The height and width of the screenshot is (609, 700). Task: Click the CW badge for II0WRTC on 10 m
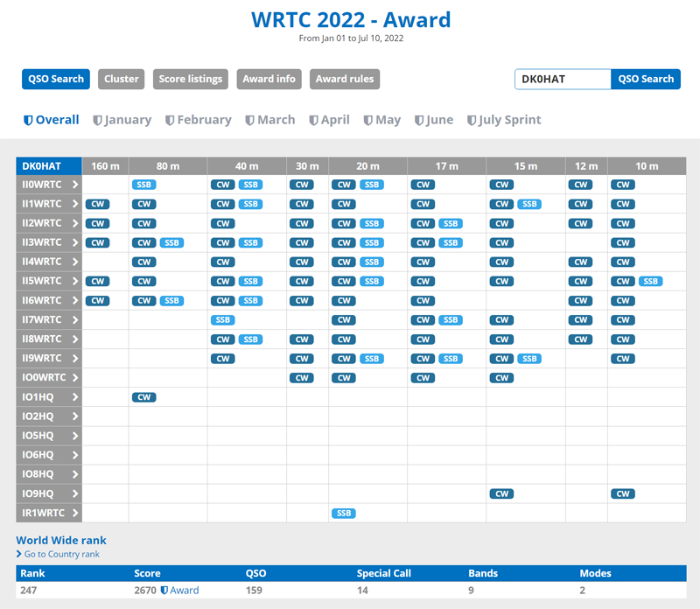(x=623, y=185)
